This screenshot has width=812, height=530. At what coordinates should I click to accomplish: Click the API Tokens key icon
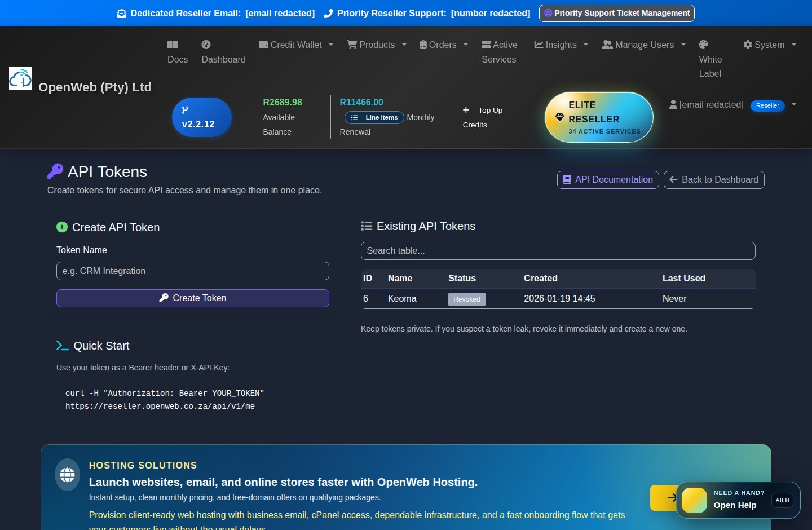55,171
